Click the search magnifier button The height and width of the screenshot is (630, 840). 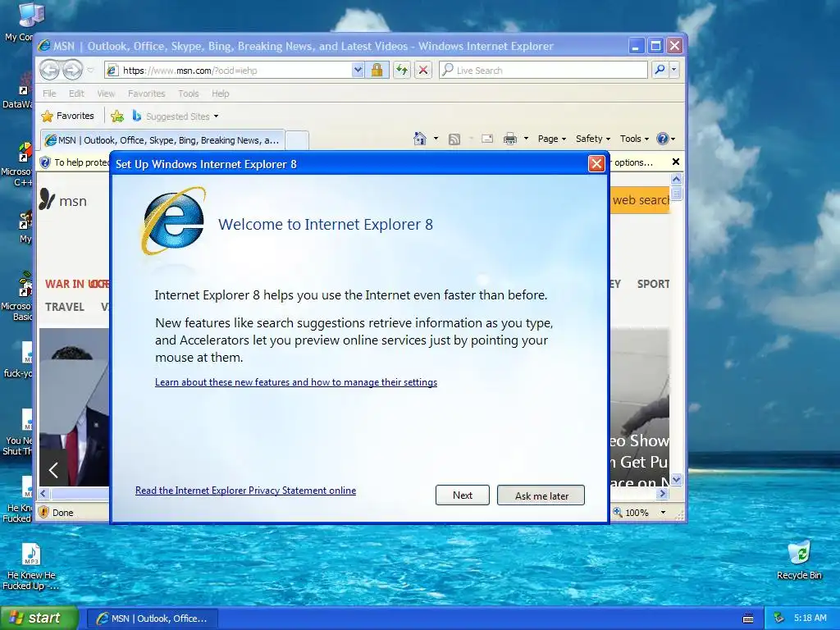click(x=660, y=70)
